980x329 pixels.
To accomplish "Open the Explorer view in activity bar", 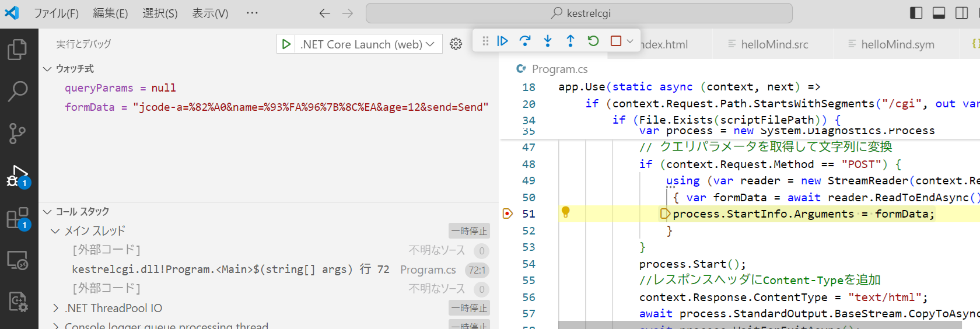I will [x=17, y=50].
